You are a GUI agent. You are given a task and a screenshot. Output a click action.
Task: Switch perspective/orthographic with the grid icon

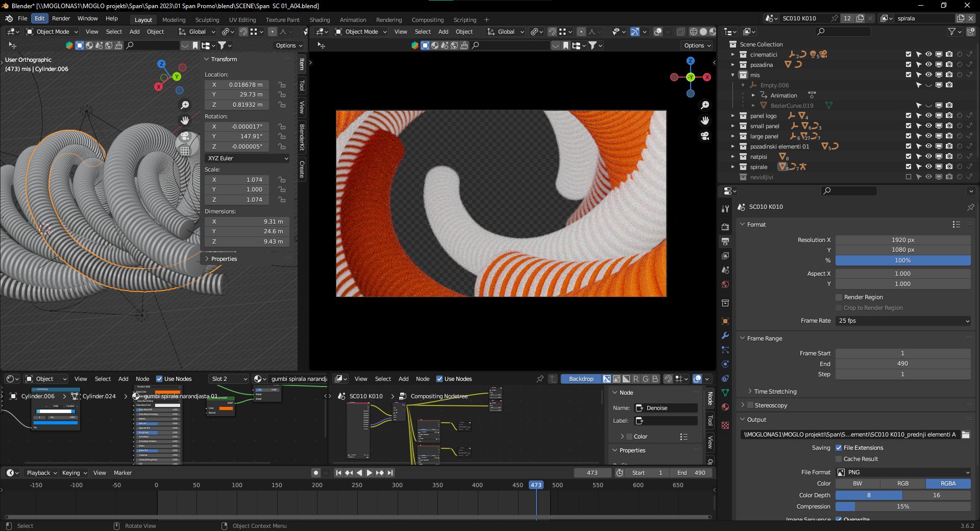click(185, 151)
